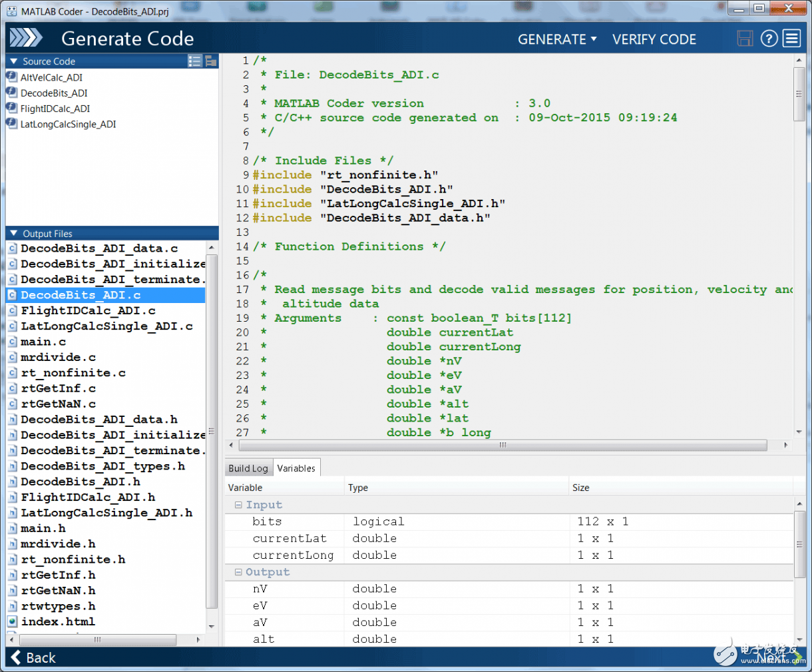Click the AltVelCalc_ADI function icon

(12, 77)
